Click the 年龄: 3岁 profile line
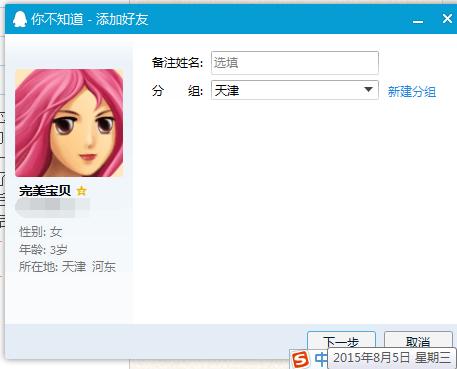This screenshot has width=457, height=369. [x=43, y=249]
